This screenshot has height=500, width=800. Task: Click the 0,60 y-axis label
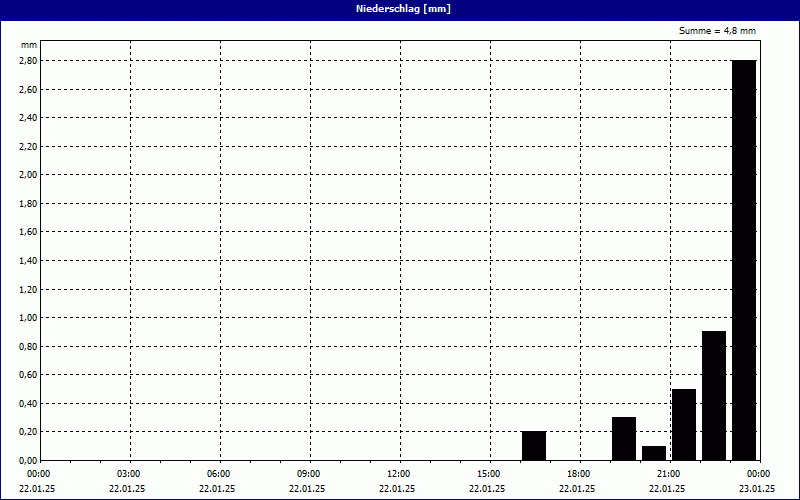(29, 375)
